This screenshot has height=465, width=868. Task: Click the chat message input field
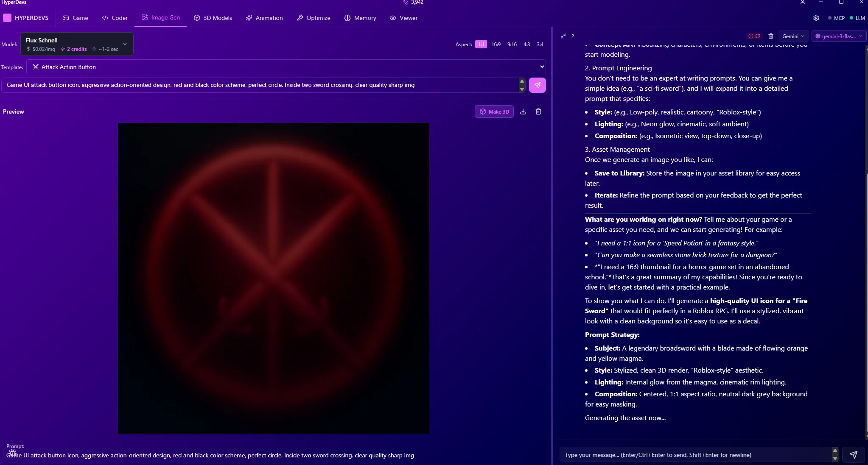pyautogui.click(x=695, y=455)
